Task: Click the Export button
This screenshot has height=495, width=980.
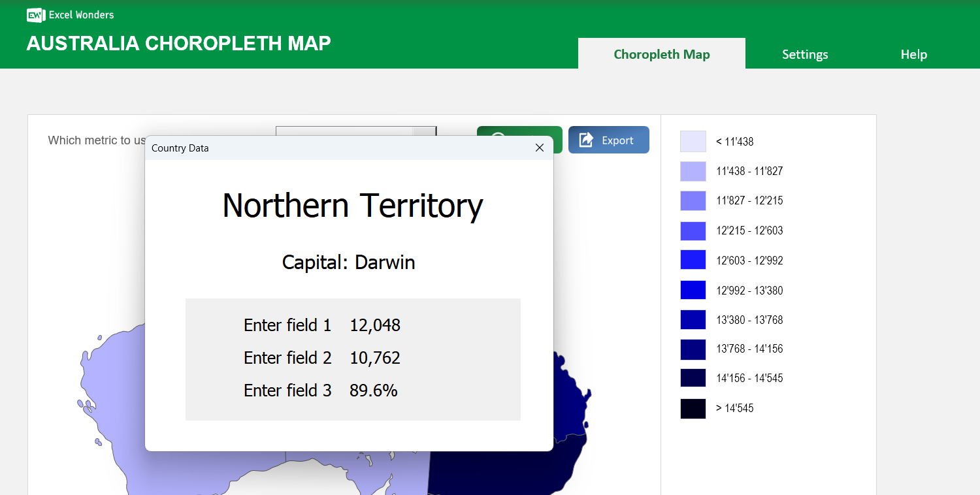Action: tap(608, 139)
